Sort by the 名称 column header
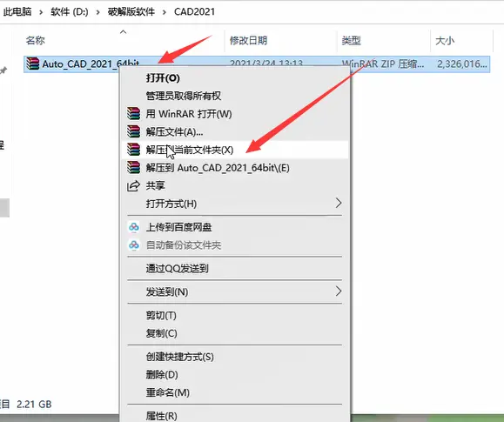 click(36, 41)
